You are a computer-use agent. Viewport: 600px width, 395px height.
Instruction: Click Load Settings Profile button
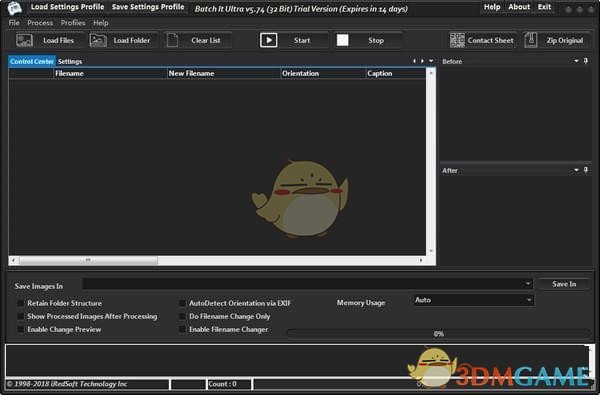coord(67,7)
